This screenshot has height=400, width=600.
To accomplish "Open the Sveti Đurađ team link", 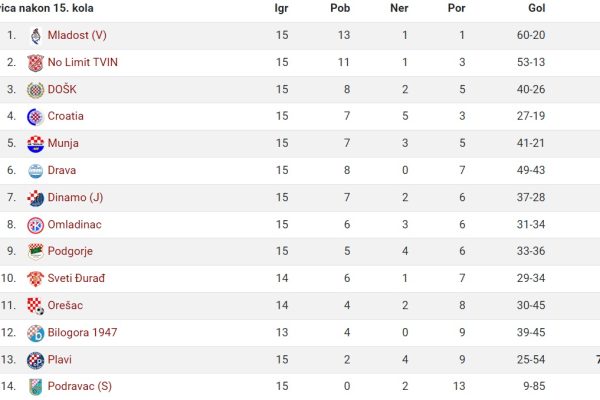I will pyautogui.click(x=76, y=278).
